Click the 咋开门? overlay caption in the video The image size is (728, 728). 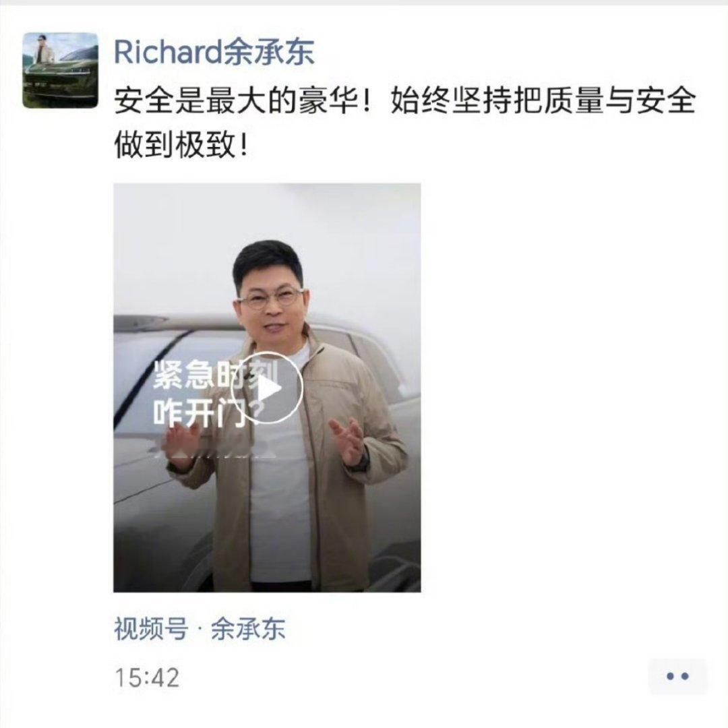pos(209,412)
